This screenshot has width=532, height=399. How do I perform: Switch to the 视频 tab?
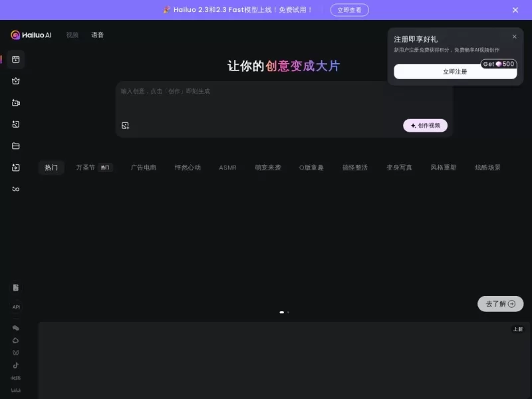tap(72, 35)
